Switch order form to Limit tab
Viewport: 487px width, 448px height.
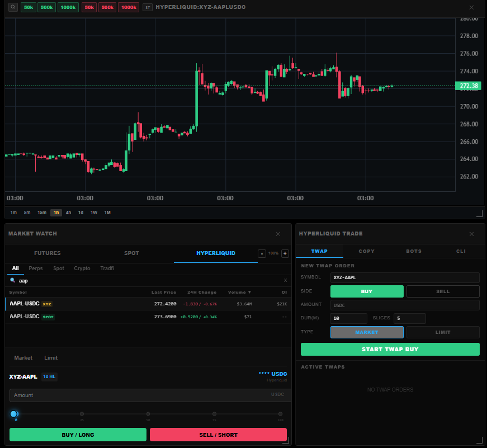51,358
